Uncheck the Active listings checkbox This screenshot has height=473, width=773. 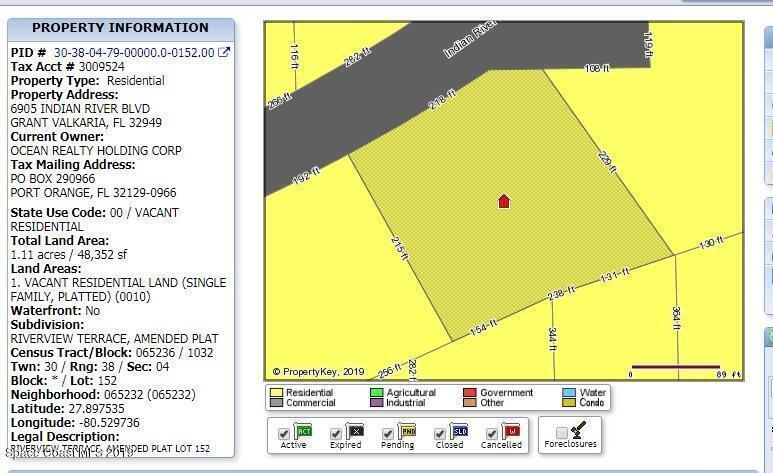(284, 434)
